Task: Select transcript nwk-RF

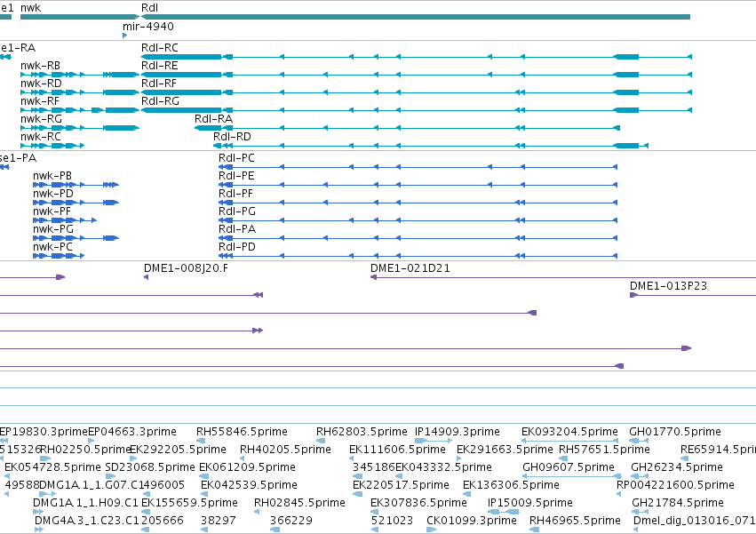Action: click(x=40, y=101)
